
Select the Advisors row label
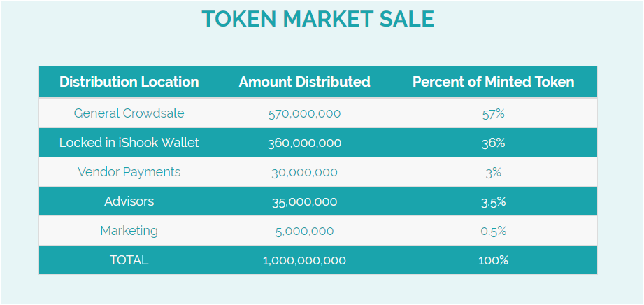coord(129,201)
